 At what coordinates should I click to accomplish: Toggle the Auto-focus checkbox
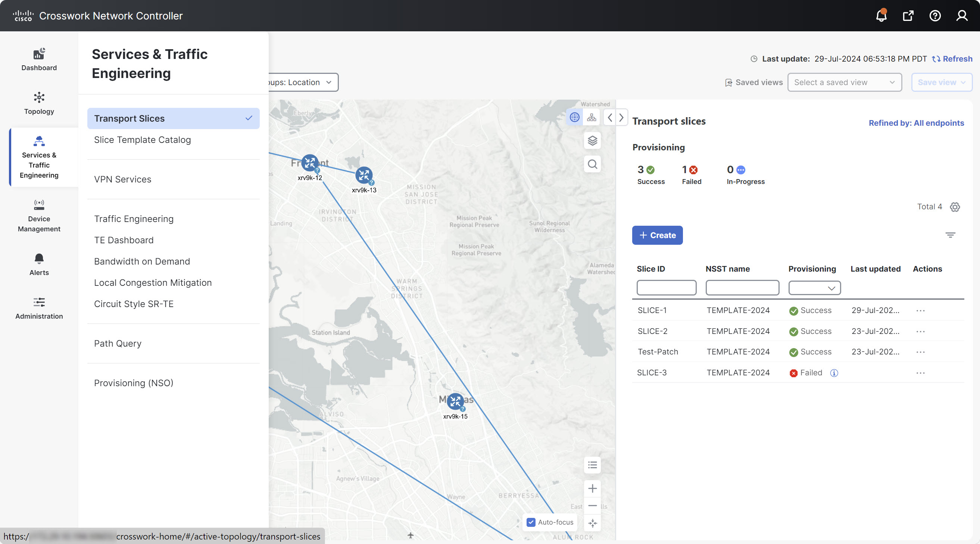click(531, 522)
